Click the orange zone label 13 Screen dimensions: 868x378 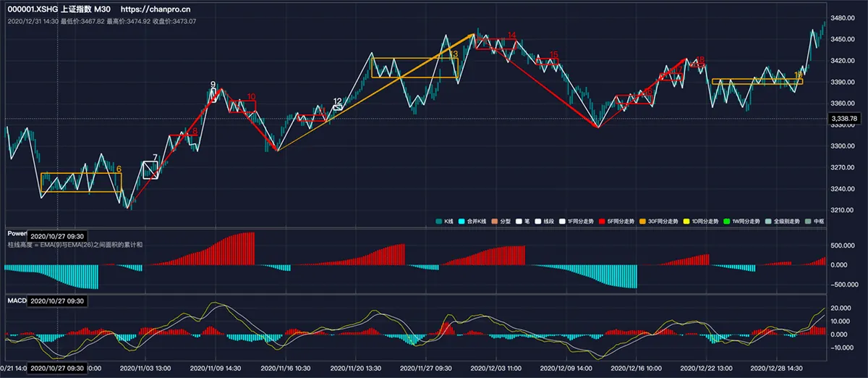[x=454, y=54]
